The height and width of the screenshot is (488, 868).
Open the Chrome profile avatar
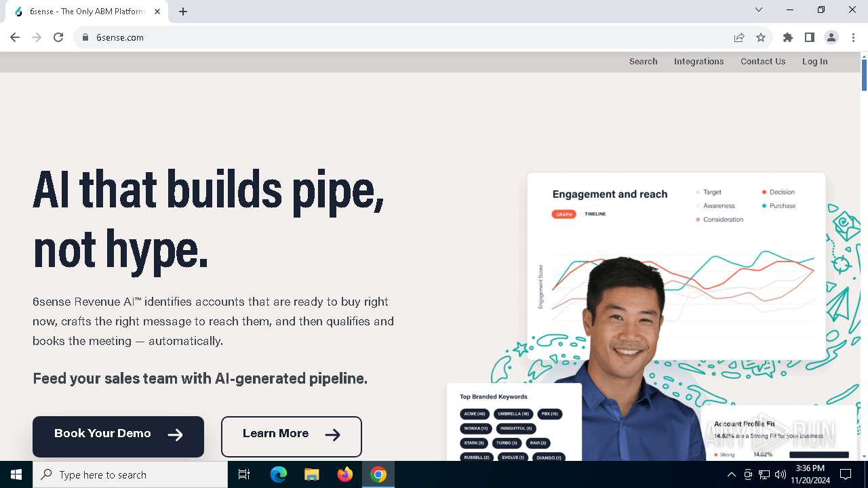[x=831, y=37]
